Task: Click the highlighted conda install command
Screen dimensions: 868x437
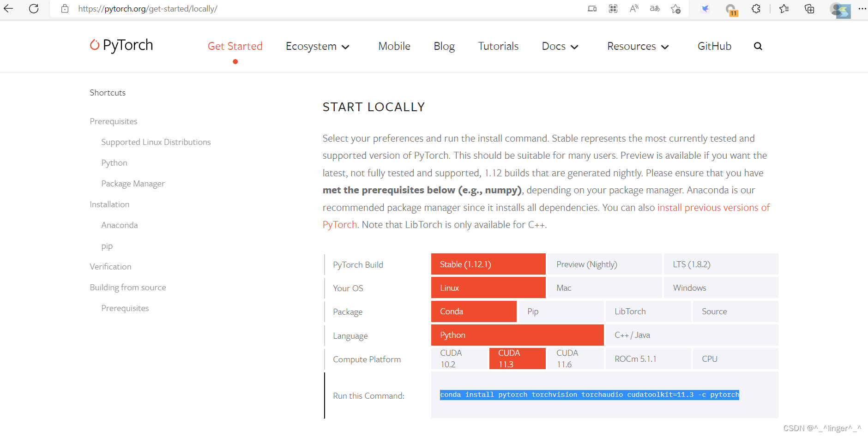Action: [x=590, y=395]
